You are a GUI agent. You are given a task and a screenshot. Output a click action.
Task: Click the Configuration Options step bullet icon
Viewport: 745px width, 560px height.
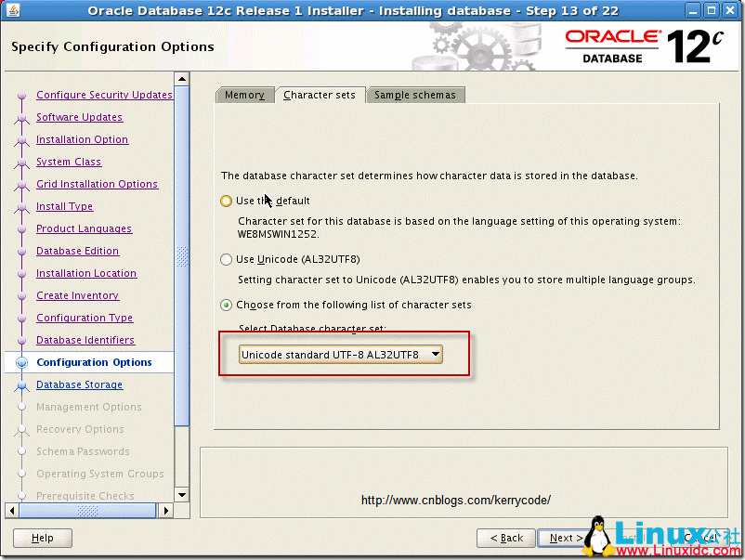click(21, 362)
